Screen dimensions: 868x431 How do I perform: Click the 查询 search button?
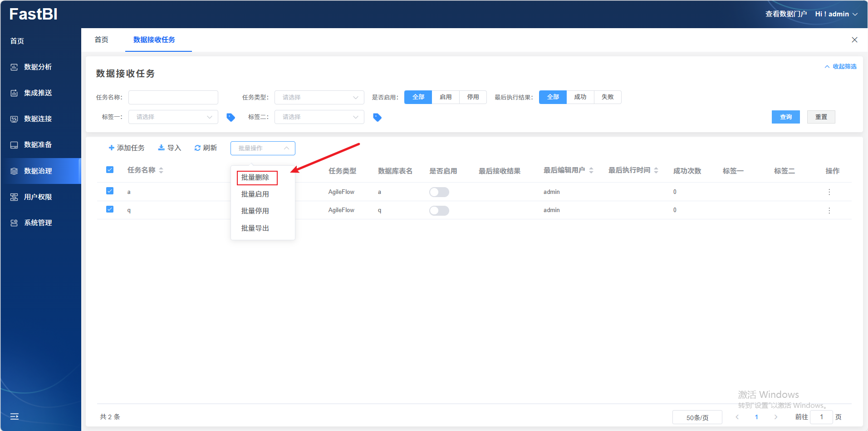[785, 117]
